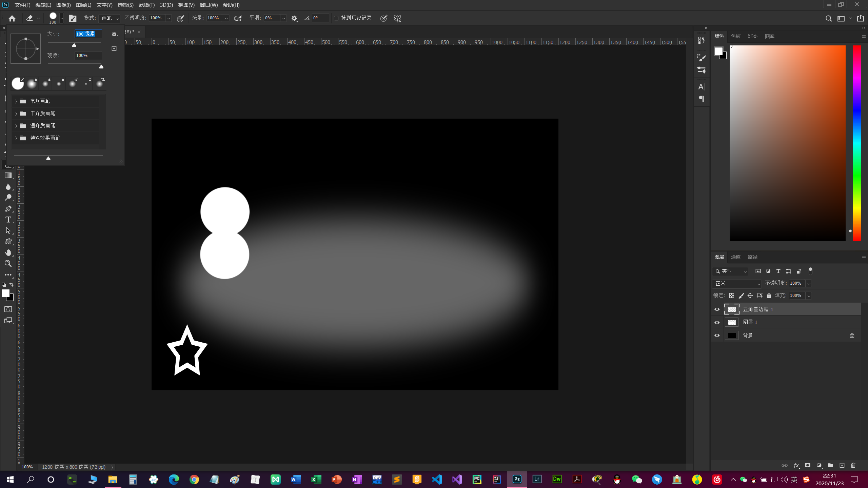Open Paragraph panel icon
This screenshot has width=868, height=488.
pyautogui.click(x=701, y=99)
